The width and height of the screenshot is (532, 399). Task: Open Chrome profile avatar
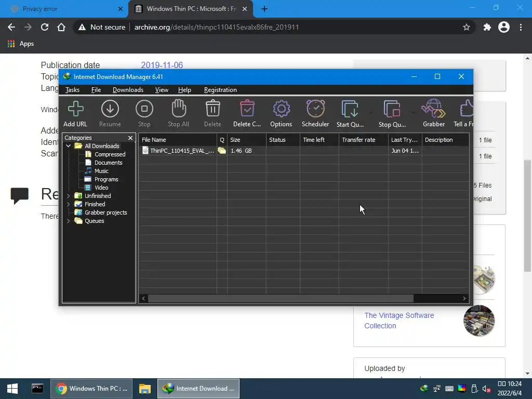pos(504,27)
